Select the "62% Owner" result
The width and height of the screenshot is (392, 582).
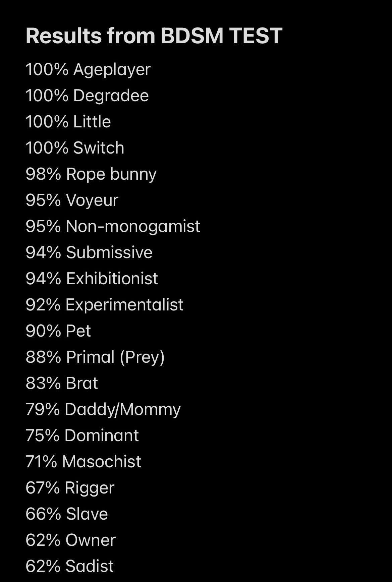[70, 540]
